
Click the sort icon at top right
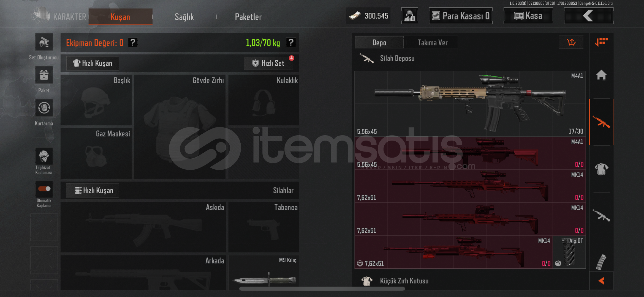coord(601,42)
